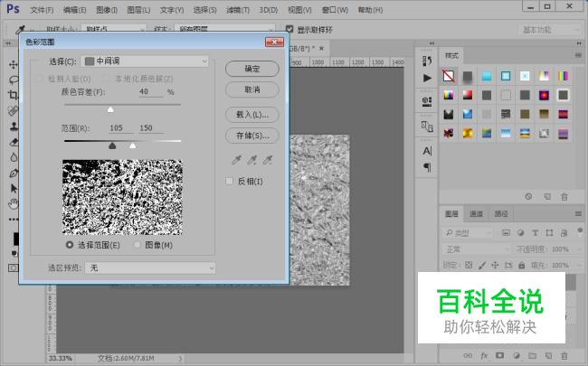Select the Move tool in the toolbox
Viewport: 588px width, 366px height.
14,64
